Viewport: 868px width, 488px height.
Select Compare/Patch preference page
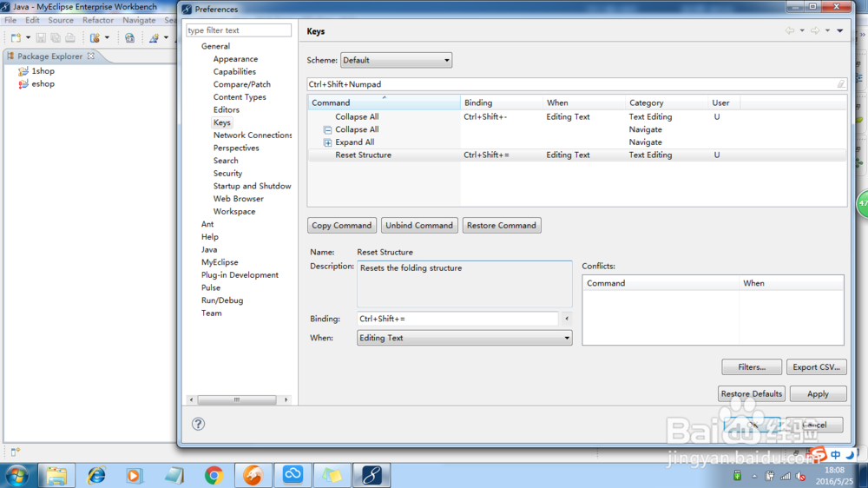(x=242, y=84)
